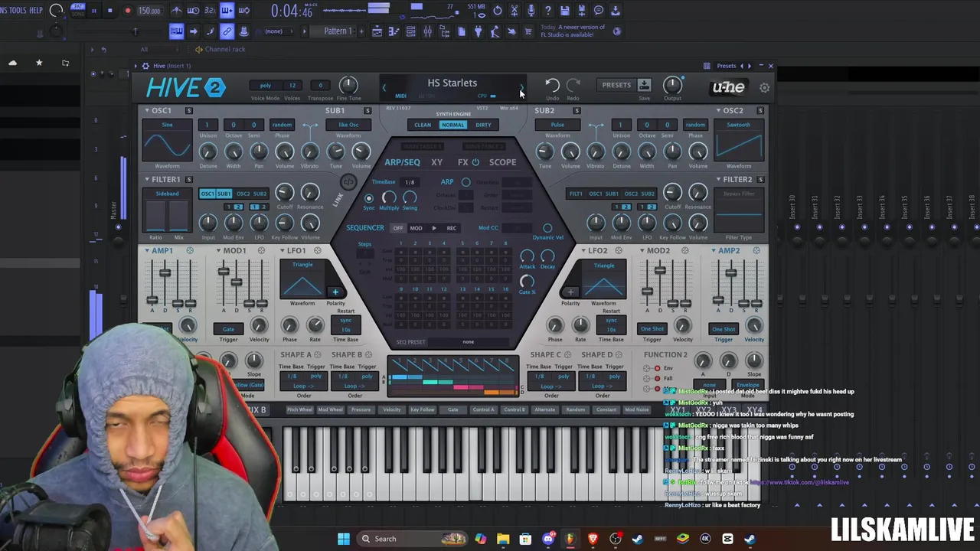Image resolution: width=980 pixels, height=551 pixels.
Task: Open the playlist view icon
Action: [x=377, y=31]
